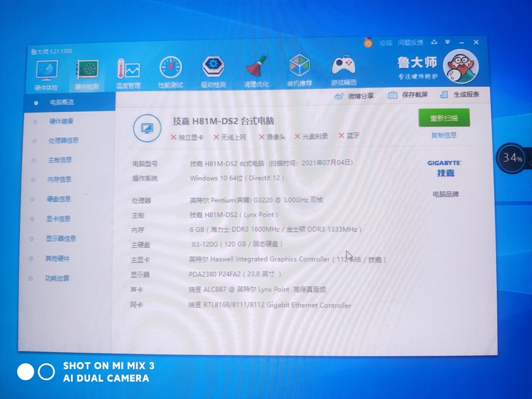The image size is (532, 399).
Task: Click the Pentium G3220 processor value
Action: 256,200
